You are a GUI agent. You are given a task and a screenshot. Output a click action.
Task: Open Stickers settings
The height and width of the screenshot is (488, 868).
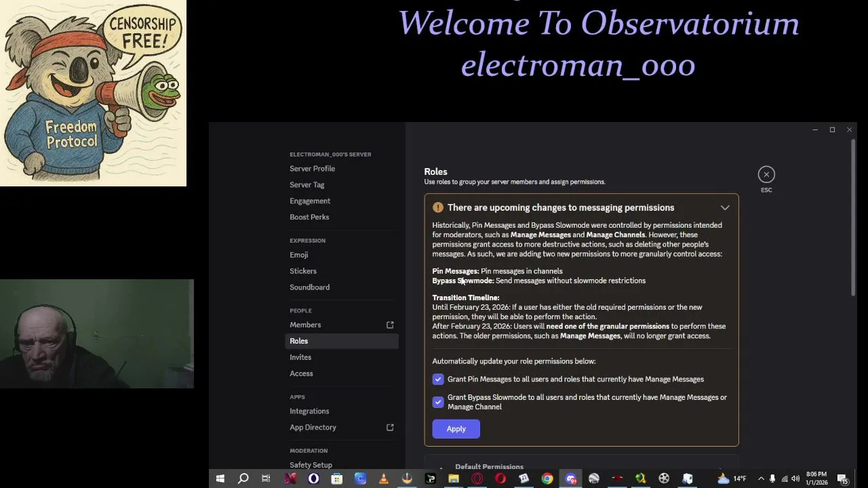pos(303,271)
